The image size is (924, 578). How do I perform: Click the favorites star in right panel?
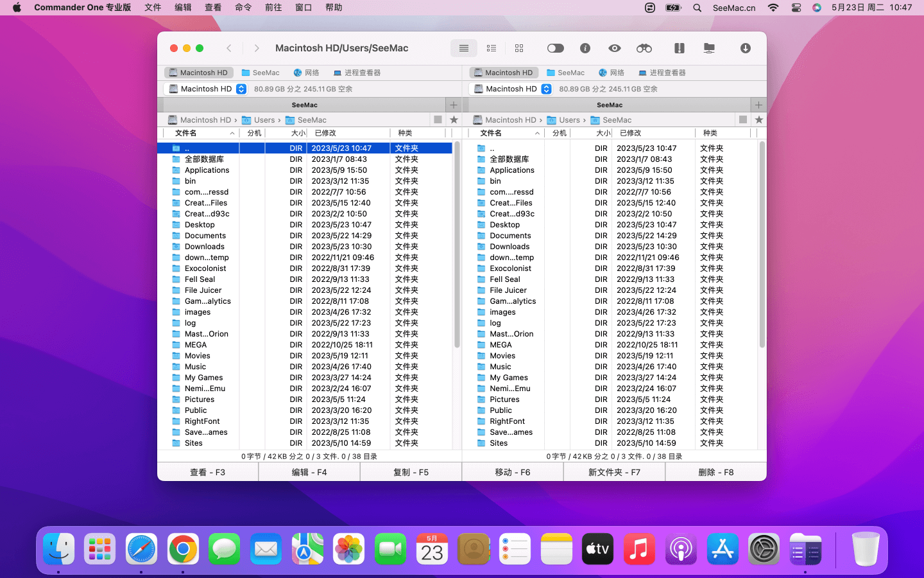coord(759,120)
